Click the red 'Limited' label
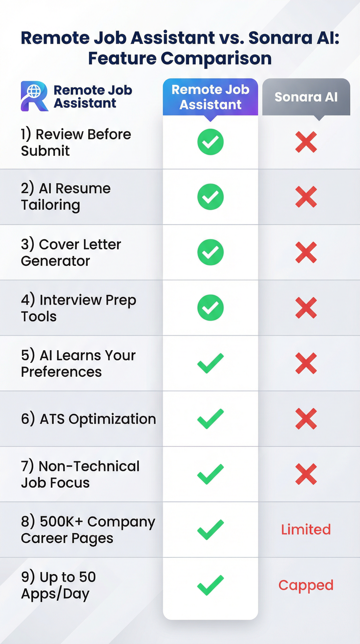The width and height of the screenshot is (360, 644). click(x=306, y=530)
